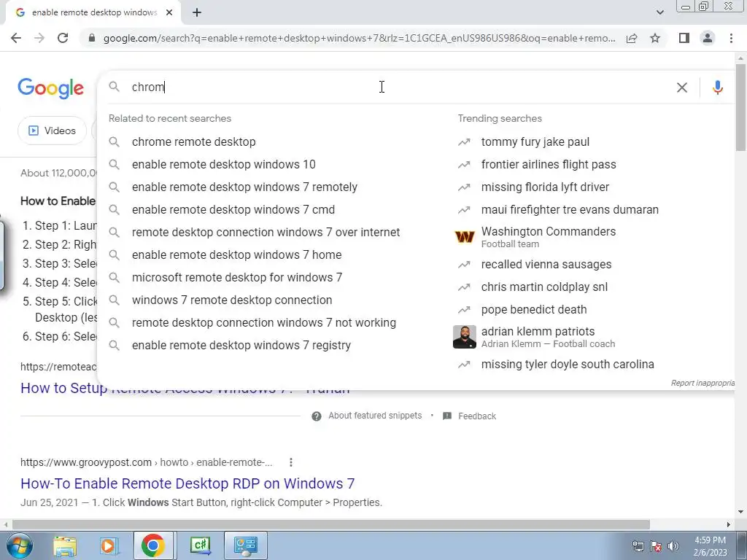747x560 pixels.
Task: Click the Google logo
Action: pos(51,88)
